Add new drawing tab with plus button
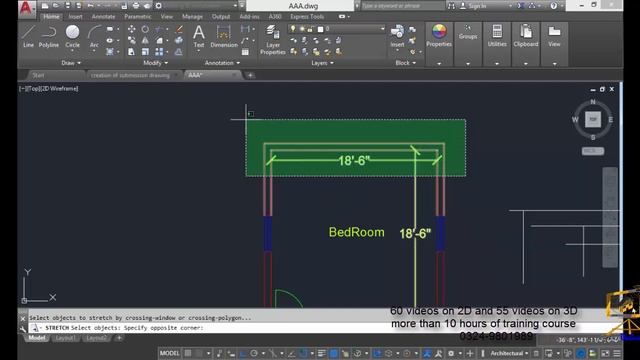The image size is (640, 360). coord(250,75)
